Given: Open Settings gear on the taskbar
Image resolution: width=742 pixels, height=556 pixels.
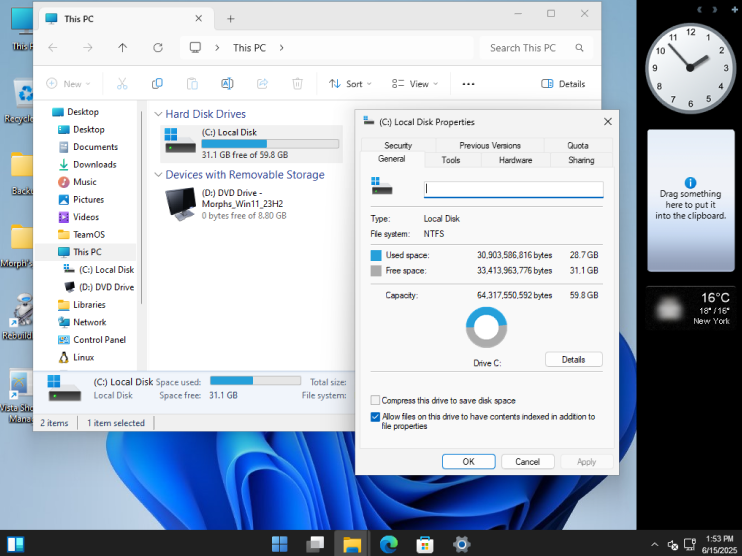Looking at the screenshot, I should [x=461, y=544].
